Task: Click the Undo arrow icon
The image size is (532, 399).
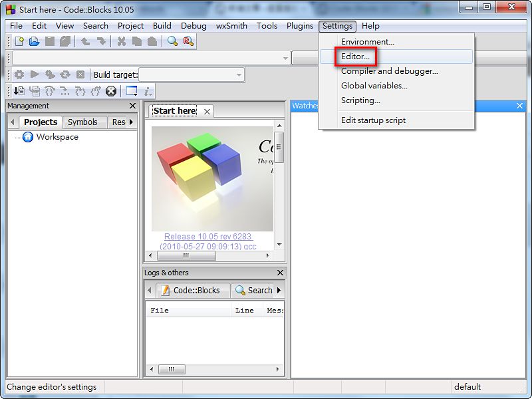Action: tap(85, 41)
